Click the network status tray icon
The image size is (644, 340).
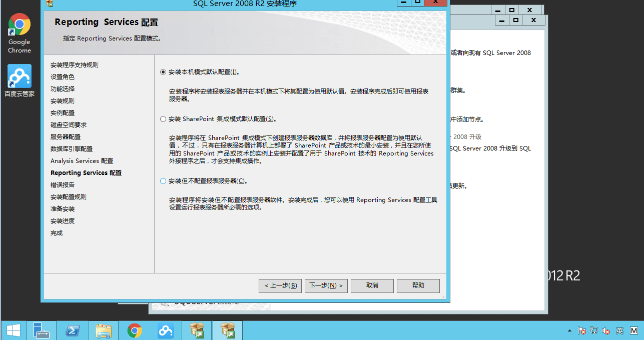pyautogui.click(x=594, y=330)
